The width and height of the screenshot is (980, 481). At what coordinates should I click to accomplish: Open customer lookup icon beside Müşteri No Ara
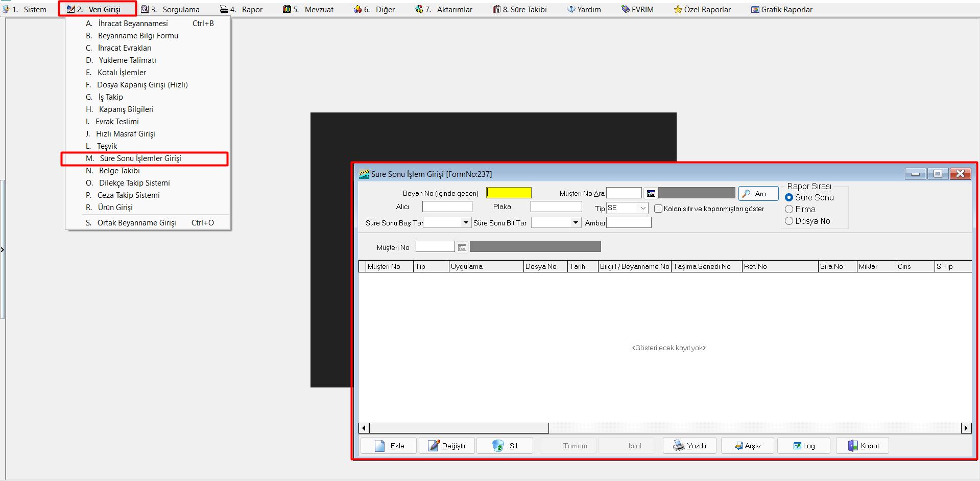[651, 193]
